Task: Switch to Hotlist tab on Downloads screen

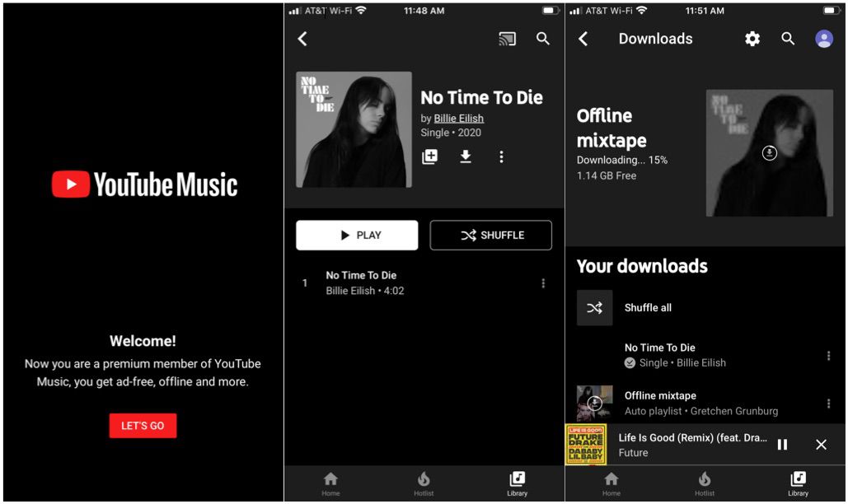Action: (704, 483)
